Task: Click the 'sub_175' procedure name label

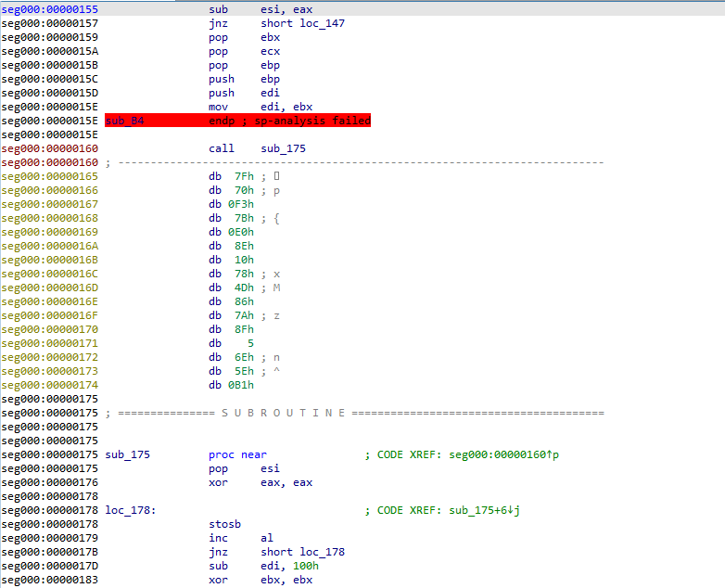Action: [x=128, y=454]
